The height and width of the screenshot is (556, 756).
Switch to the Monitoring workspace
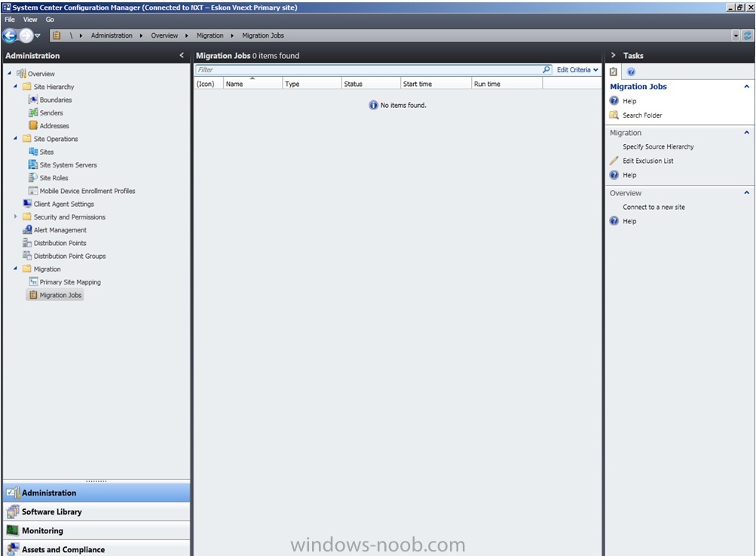pos(96,530)
